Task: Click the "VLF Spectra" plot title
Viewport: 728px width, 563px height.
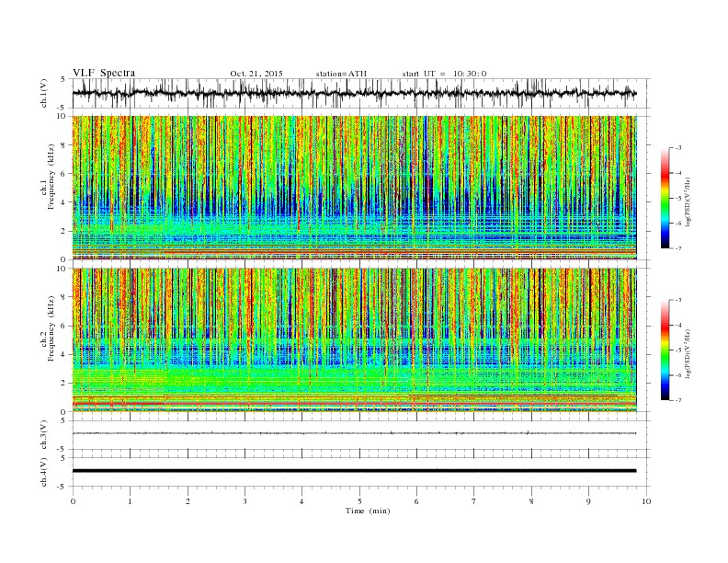Action: tap(104, 73)
